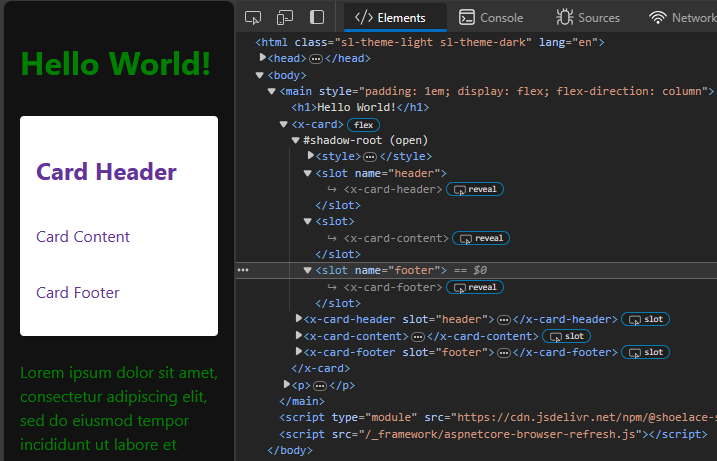
Task: Open the Console tab
Action: (492, 18)
